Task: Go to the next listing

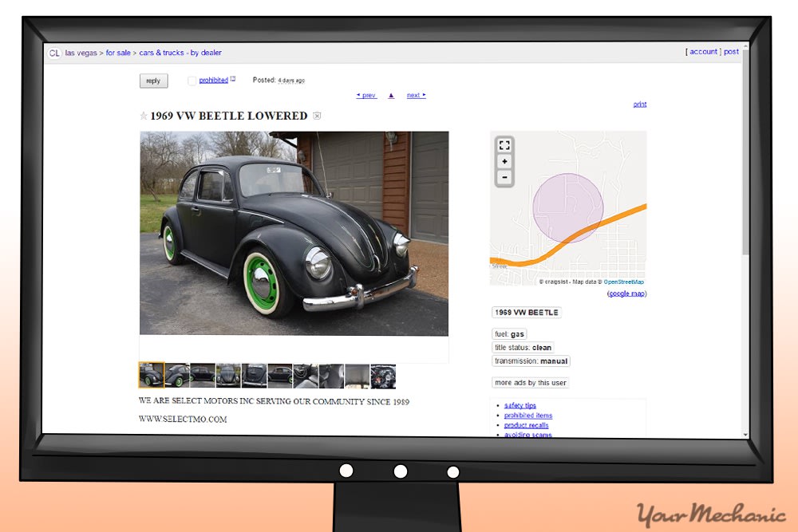Action: point(417,95)
